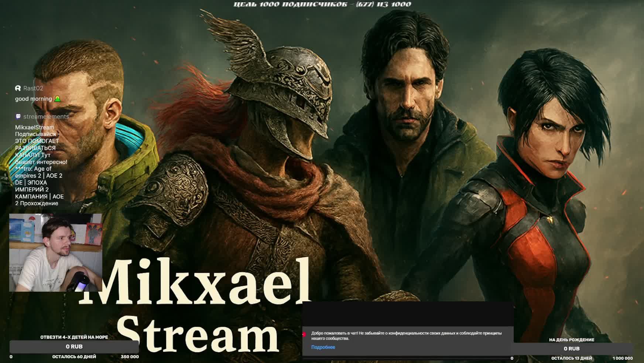
Task: Select the streamelements chat username
Action: click(46, 116)
